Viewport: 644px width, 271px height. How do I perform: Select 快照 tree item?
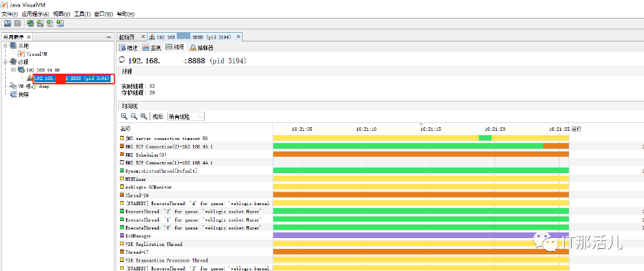click(x=24, y=94)
